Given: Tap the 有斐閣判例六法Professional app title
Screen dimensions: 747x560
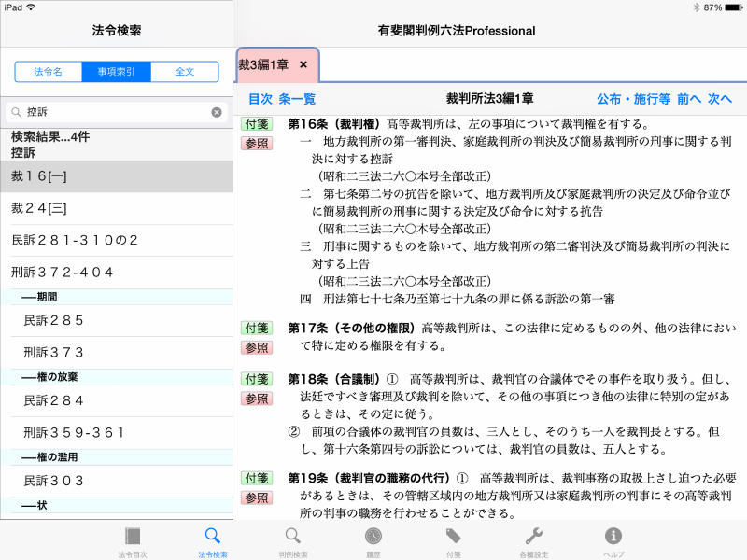Looking at the screenshot, I should [457, 31].
